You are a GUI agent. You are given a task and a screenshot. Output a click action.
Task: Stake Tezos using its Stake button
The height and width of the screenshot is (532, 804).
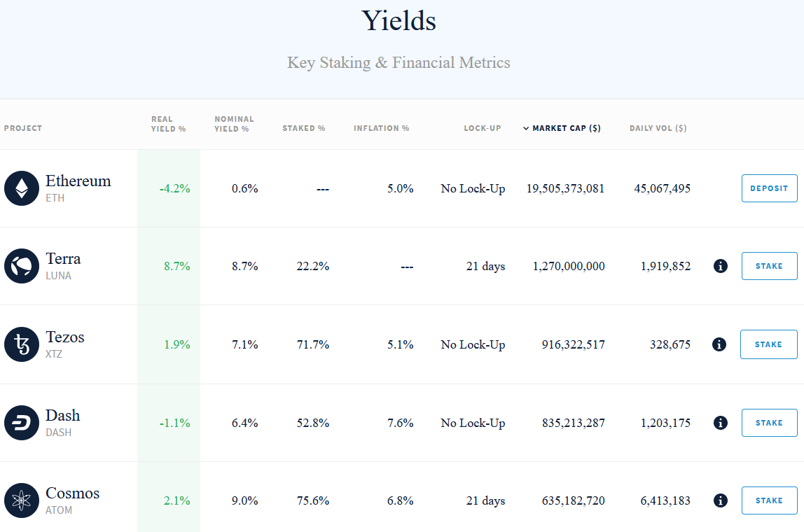[x=768, y=344]
